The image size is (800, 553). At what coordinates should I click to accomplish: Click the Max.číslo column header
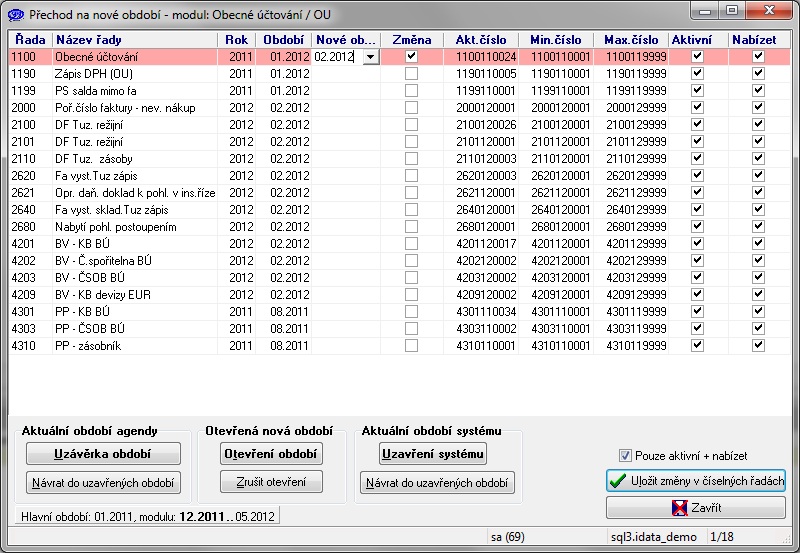click(631, 40)
